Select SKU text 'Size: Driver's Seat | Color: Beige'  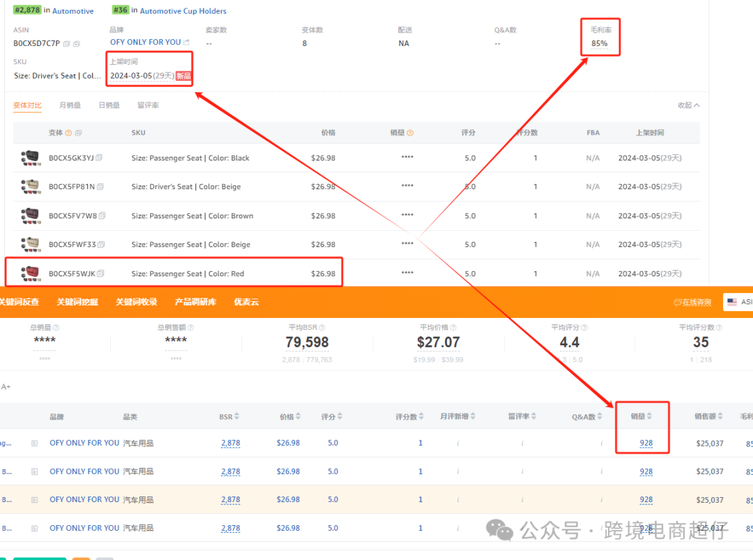(x=186, y=187)
